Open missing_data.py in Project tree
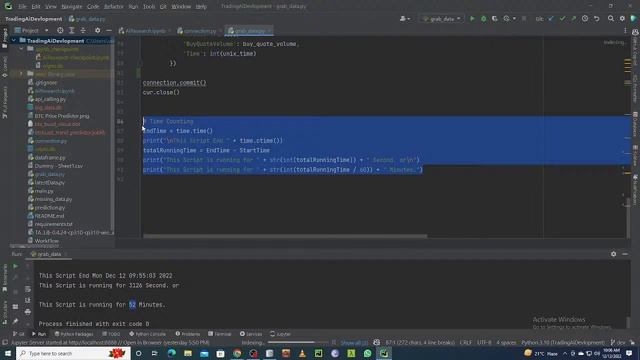The width and height of the screenshot is (640, 360). [x=49, y=199]
